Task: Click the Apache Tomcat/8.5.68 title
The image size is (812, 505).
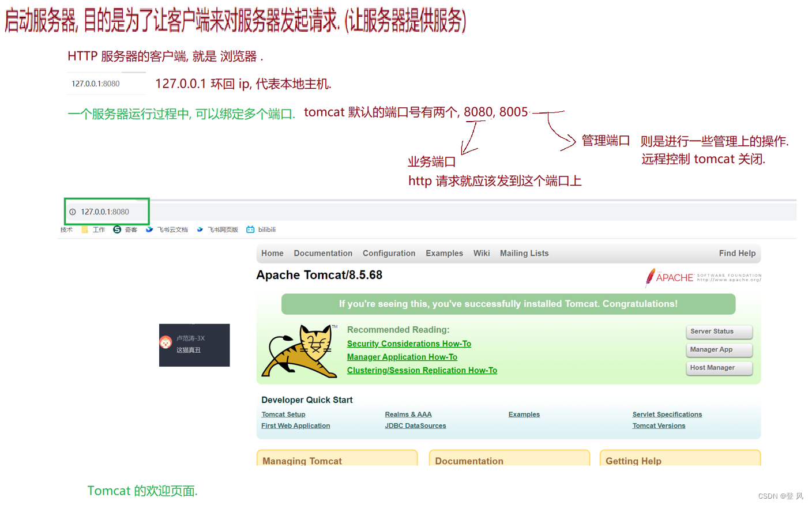Action: [319, 275]
